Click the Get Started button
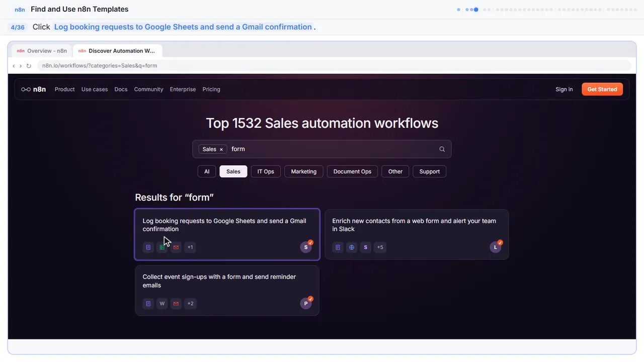This screenshot has width=644, height=362. coord(602,89)
